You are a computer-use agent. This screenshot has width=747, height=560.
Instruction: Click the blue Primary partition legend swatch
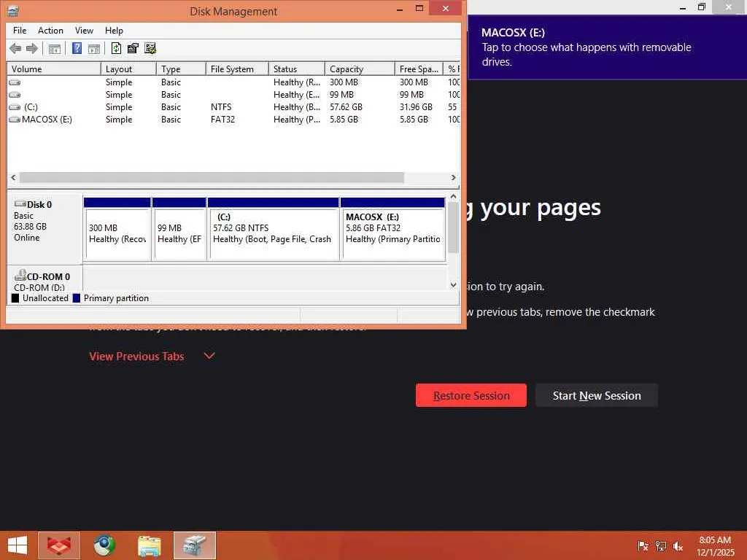pyautogui.click(x=76, y=298)
